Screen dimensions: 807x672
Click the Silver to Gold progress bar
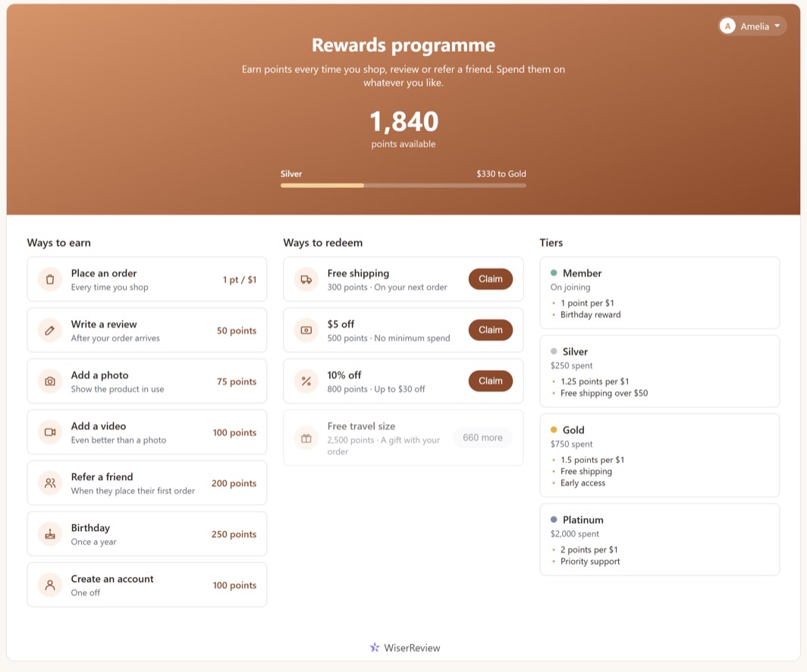(403, 185)
